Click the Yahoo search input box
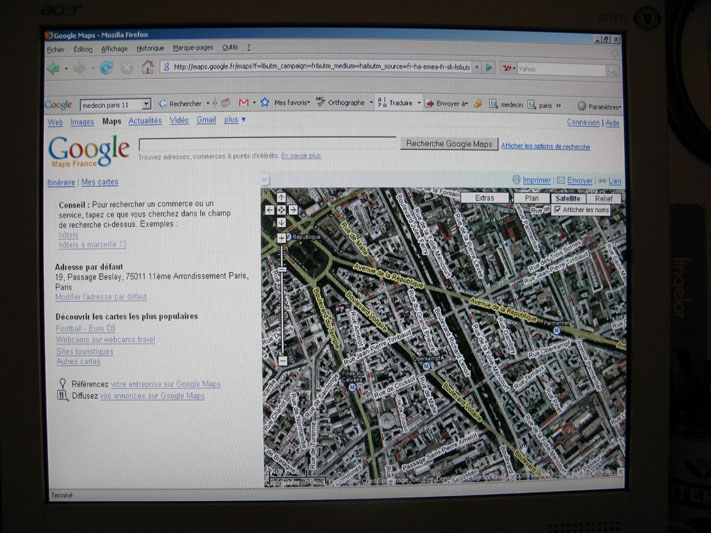 pyautogui.click(x=561, y=69)
